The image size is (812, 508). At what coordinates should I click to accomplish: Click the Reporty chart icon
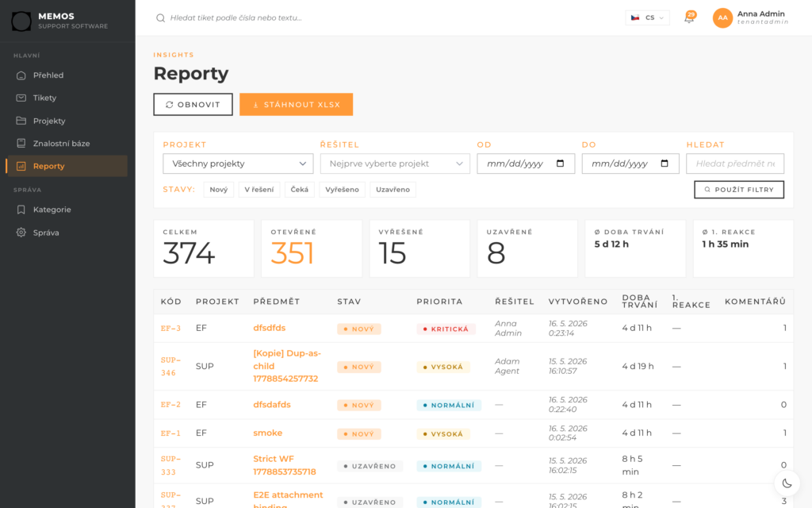21,167
